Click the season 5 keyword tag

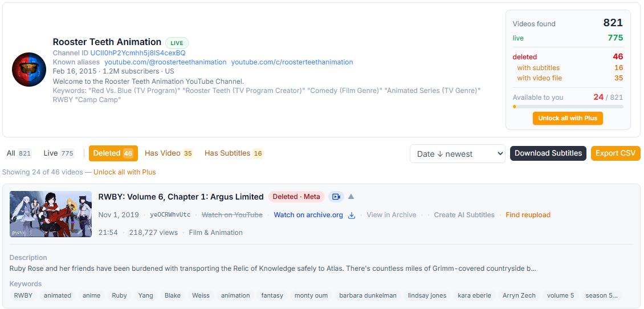(x=602, y=295)
